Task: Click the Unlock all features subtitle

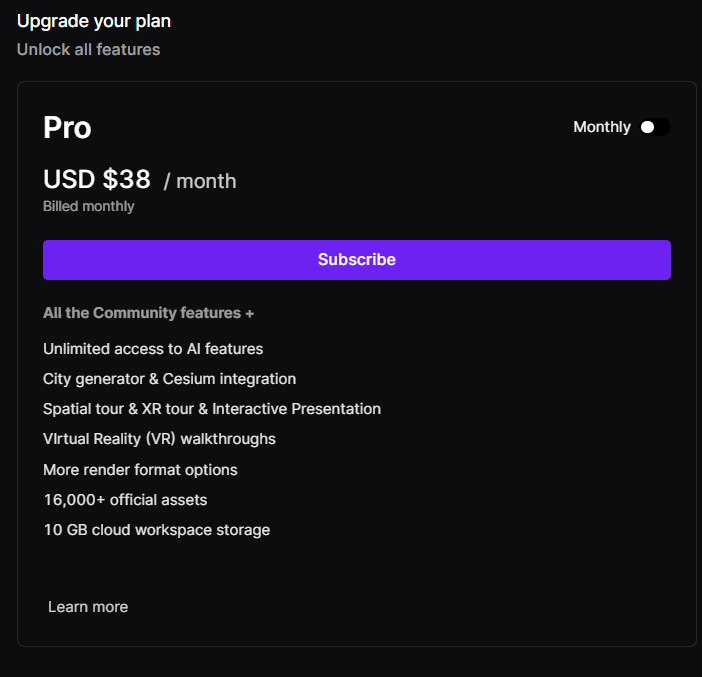Action: [89, 49]
